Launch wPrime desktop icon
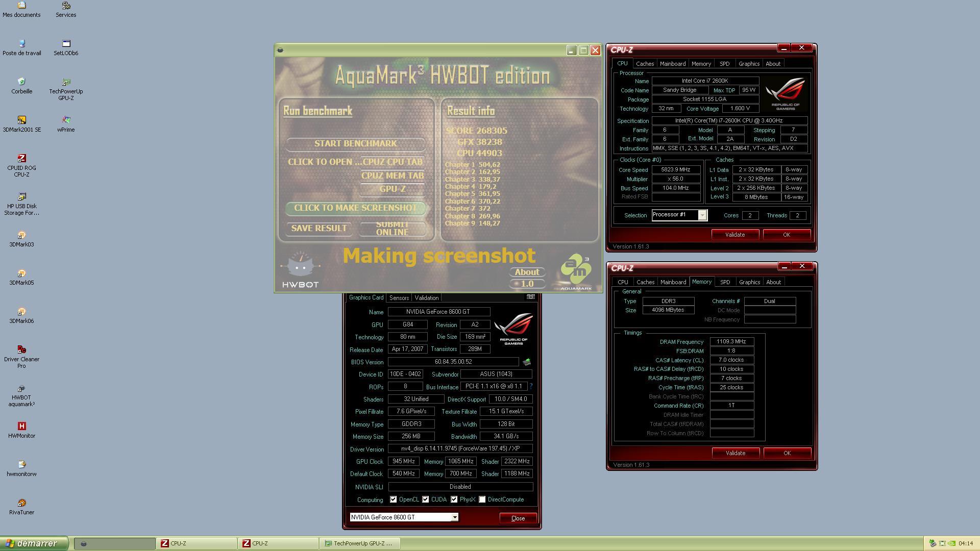Screen dimensions: 980x551 66,124
